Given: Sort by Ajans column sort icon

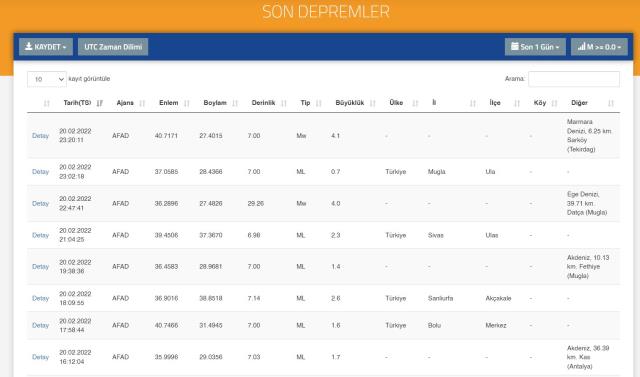Looking at the screenshot, I should click(142, 103).
